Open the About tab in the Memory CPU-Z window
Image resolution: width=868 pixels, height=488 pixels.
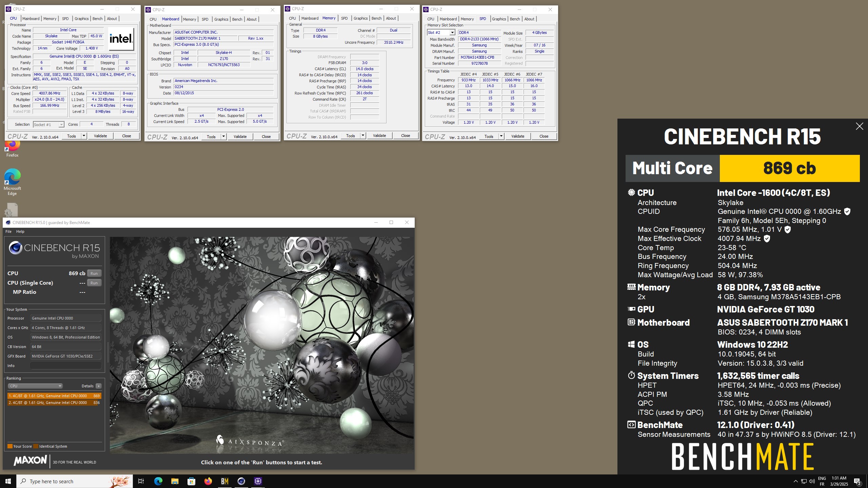[391, 18]
